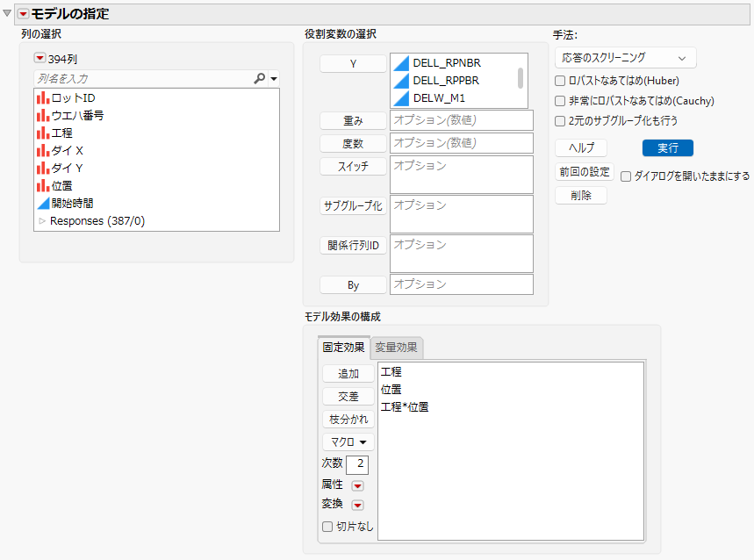This screenshot has height=560, width=754.
Task: Click the サブグループ化 option box
Action: click(x=461, y=214)
